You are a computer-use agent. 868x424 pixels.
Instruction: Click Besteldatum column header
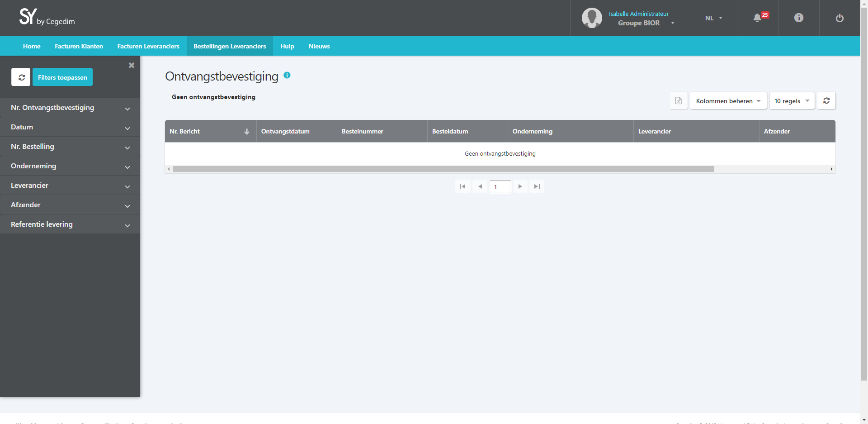pos(467,131)
